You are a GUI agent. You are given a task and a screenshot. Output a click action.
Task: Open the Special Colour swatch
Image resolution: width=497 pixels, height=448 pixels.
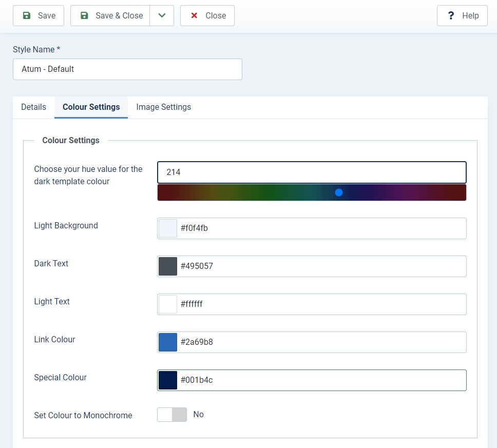[x=168, y=380]
